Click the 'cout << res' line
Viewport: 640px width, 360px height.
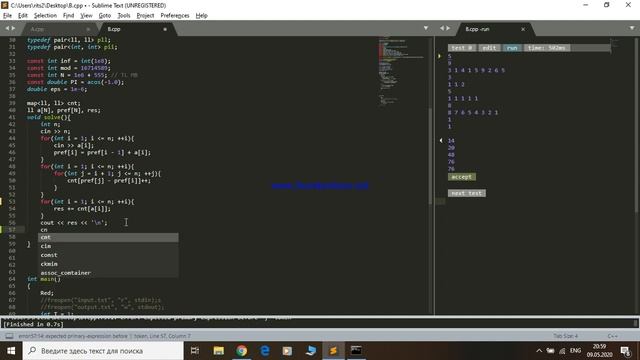[x=74, y=223]
